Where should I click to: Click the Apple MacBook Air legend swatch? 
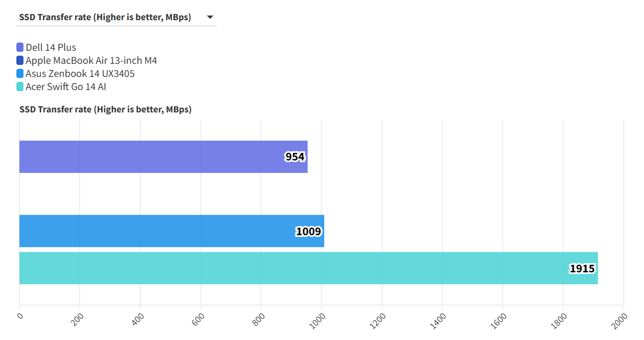pyautogui.click(x=20, y=61)
